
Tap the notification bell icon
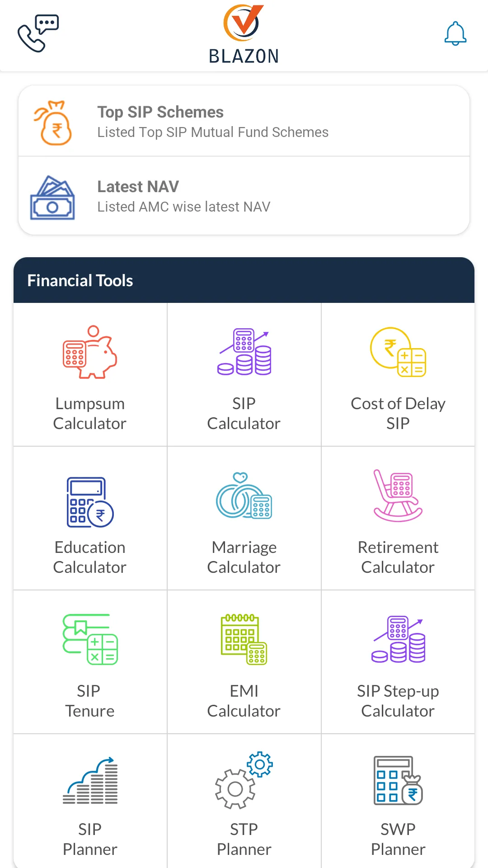tap(455, 33)
